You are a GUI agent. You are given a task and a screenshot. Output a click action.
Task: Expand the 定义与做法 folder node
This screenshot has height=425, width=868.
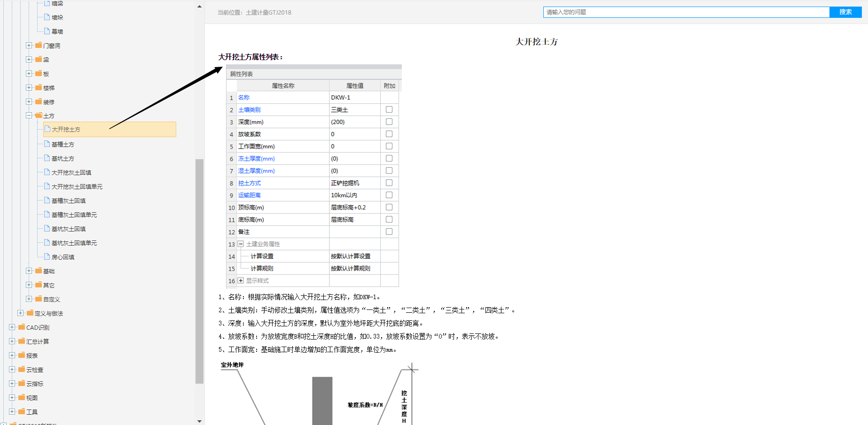[x=21, y=313]
